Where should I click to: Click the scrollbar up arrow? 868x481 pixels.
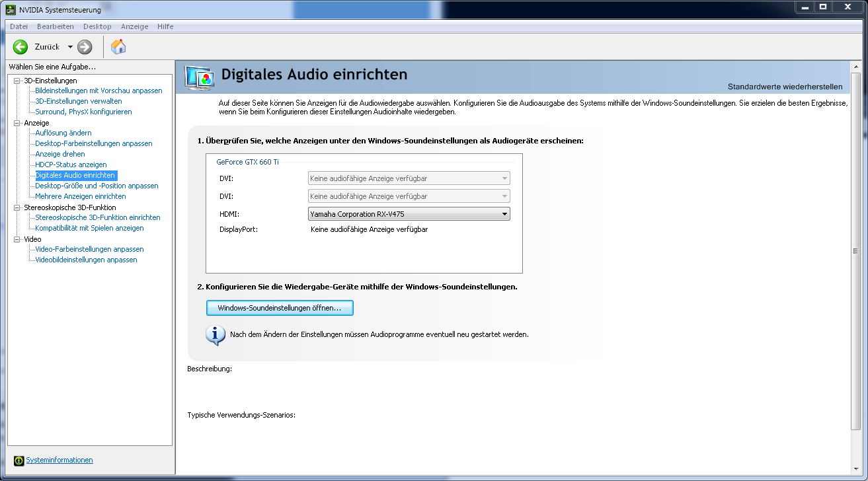click(x=856, y=65)
